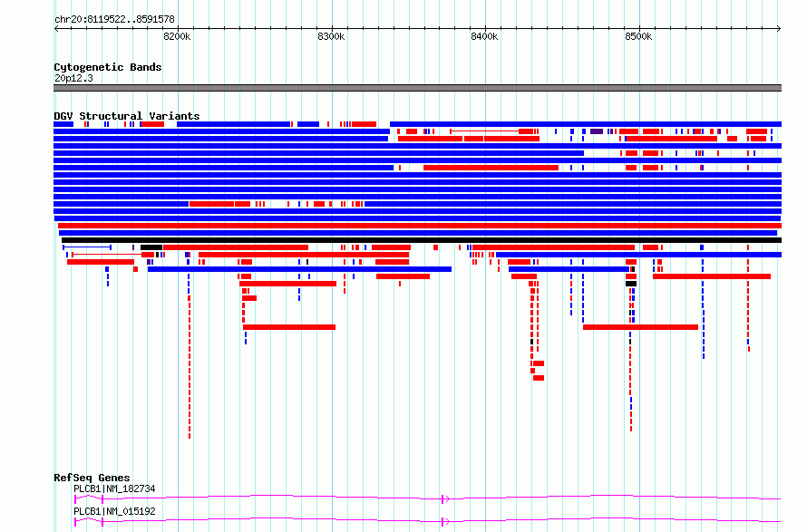Viewport: 807px width, 532px height.
Task: Select the Cytogenetic Bands track title
Action: [x=108, y=67]
